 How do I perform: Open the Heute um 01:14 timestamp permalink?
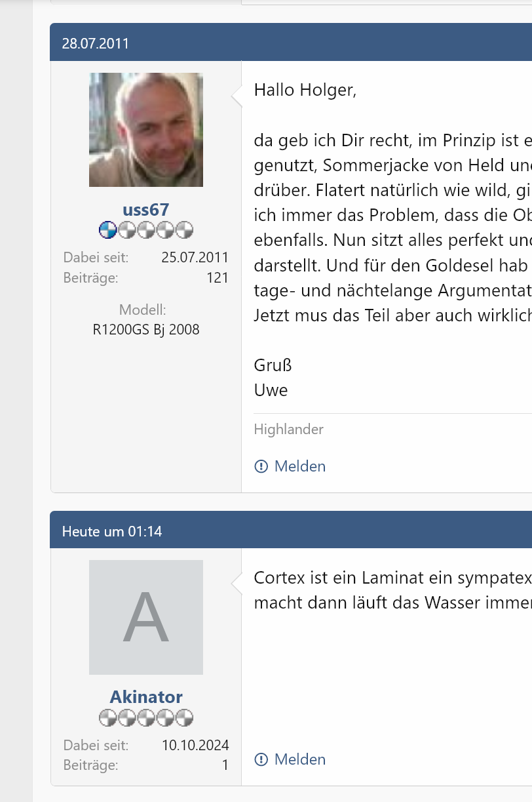pyautogui.click(x=112, y=531)
